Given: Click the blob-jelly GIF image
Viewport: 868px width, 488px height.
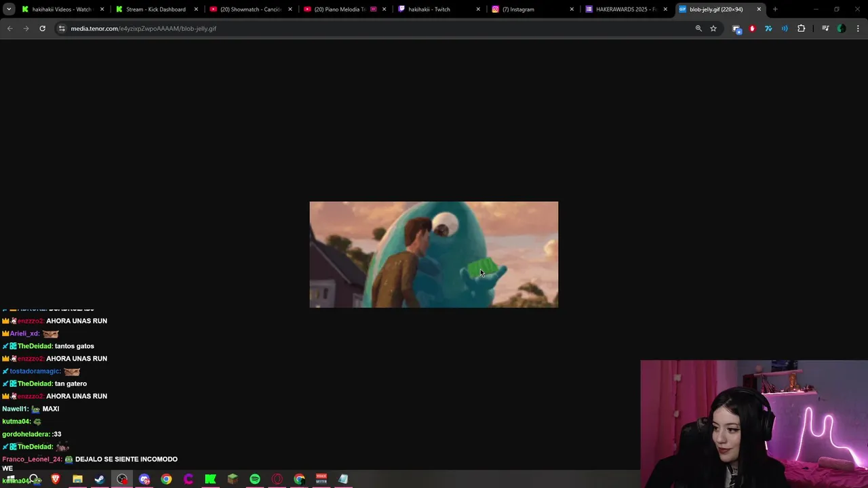Looking at the screenshot, I should tap(434, 254).
